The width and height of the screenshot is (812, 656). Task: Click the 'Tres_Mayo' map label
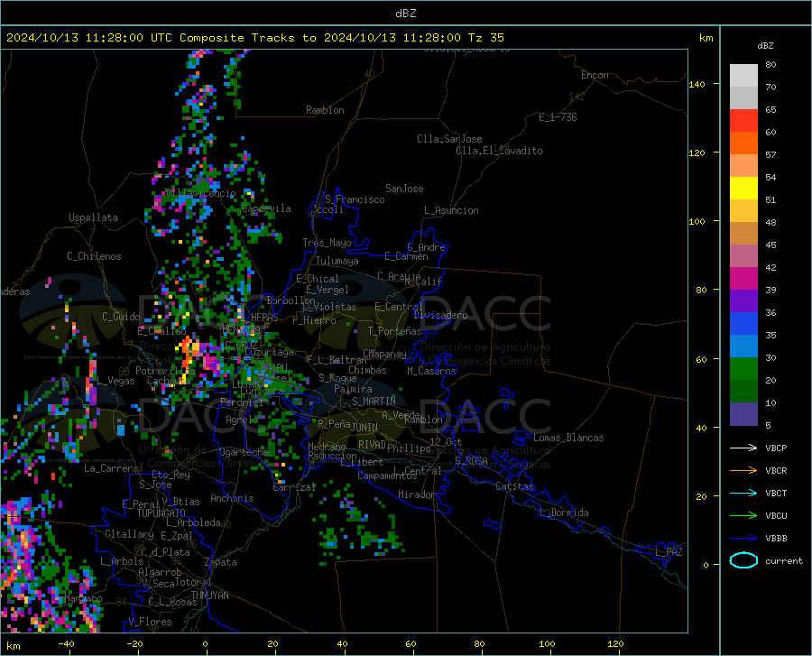point(327,243)
